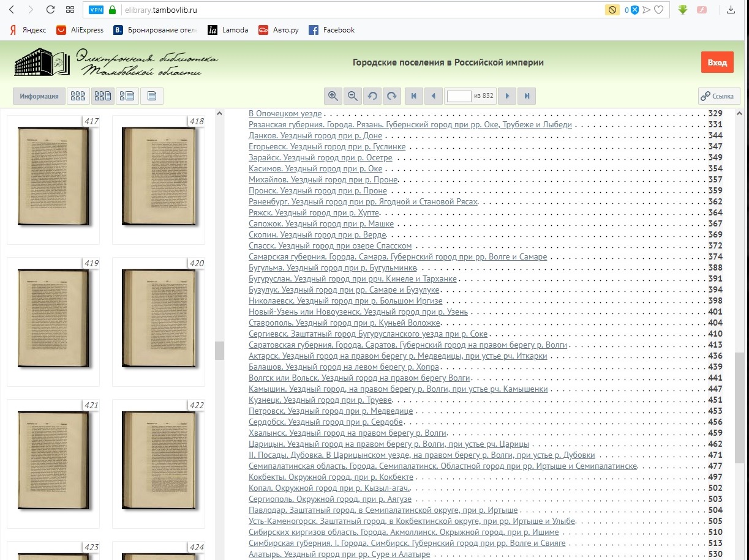Select page thumbnail 417

53,179
